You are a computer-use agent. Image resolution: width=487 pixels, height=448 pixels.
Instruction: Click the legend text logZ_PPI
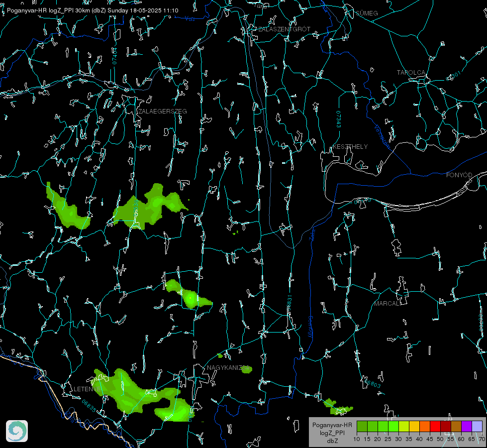(332, 434)
